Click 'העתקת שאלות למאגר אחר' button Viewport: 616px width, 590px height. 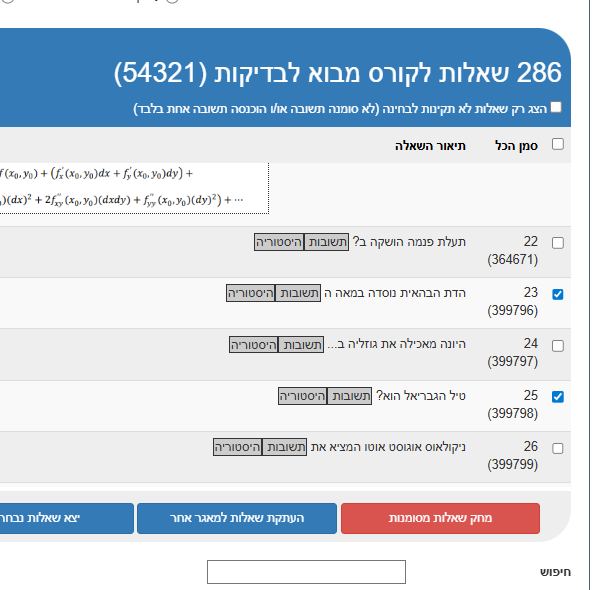235,518
